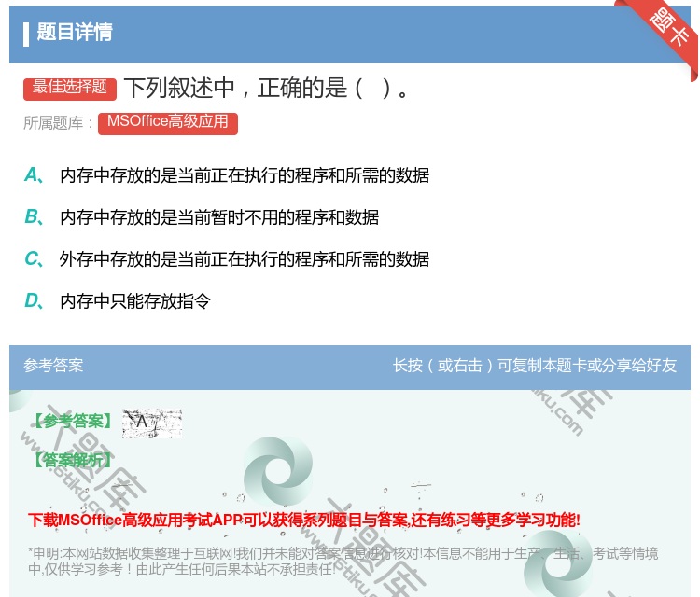The image size is (700, 597).
Task: Click the red 下载MSOffice高级应用考试APP promo link
Action: [x=304, y=520]
